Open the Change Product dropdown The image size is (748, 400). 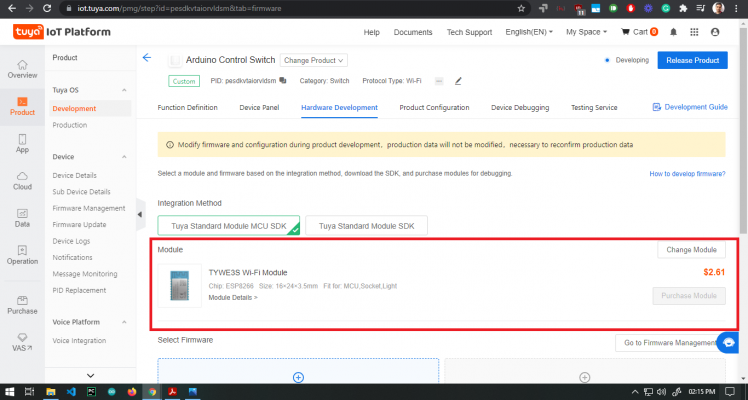(313, 60)
